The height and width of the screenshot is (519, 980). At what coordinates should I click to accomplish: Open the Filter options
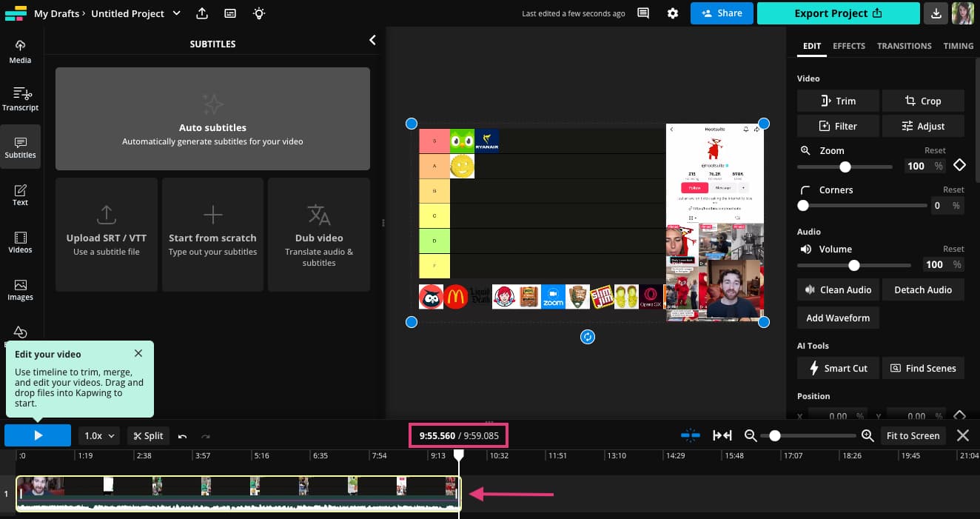pos(838,126)
